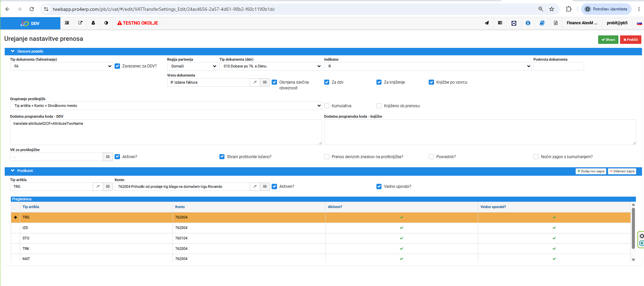Screen dimensions: 644x286
Task: Check Knjiženo ob prenosu
Action: 379,106
